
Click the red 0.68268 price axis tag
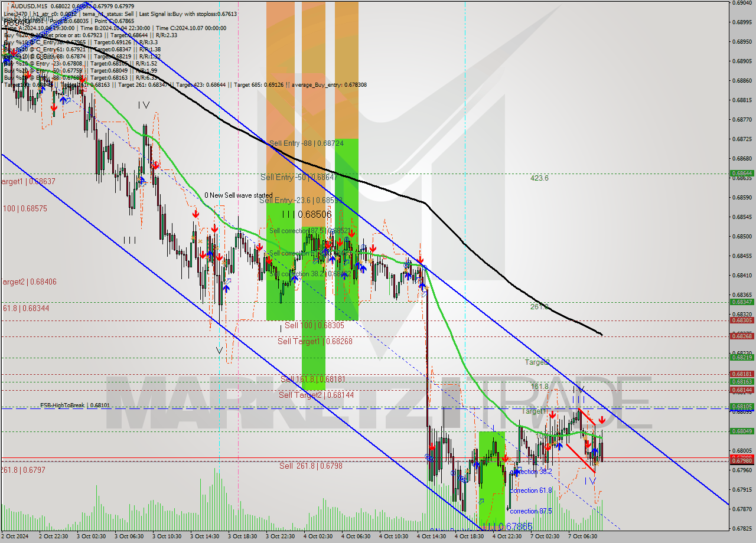742,336
